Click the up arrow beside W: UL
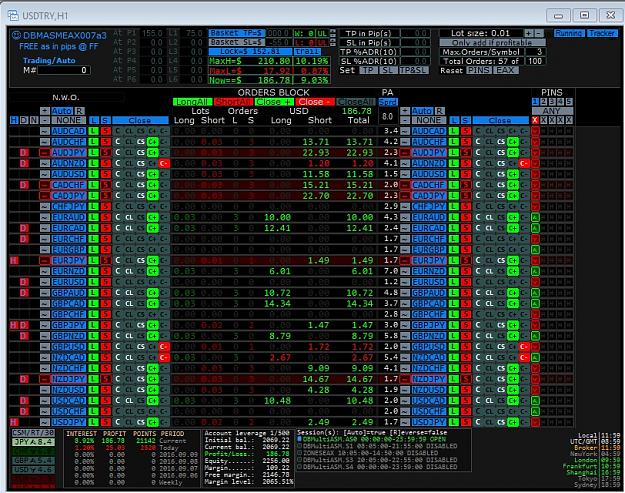This screenshot has height=493, width=625. coord(333,31)
